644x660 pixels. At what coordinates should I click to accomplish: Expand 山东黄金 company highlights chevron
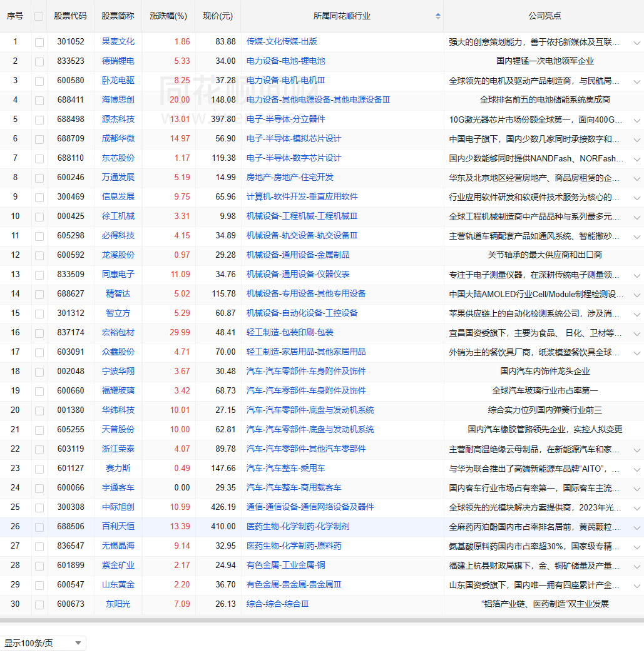636,586
